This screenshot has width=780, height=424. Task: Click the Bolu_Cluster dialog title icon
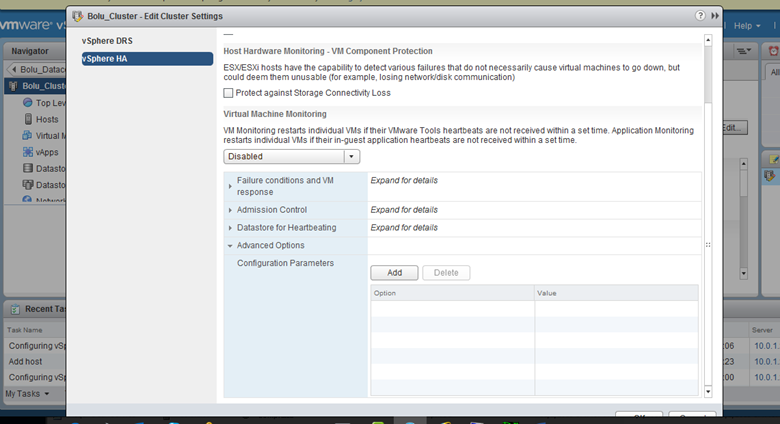click(x=78, y=16)
